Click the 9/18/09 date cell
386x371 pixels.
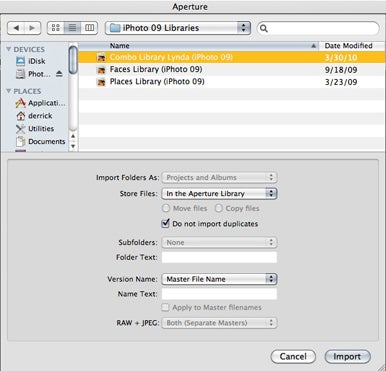coord(341,70)
